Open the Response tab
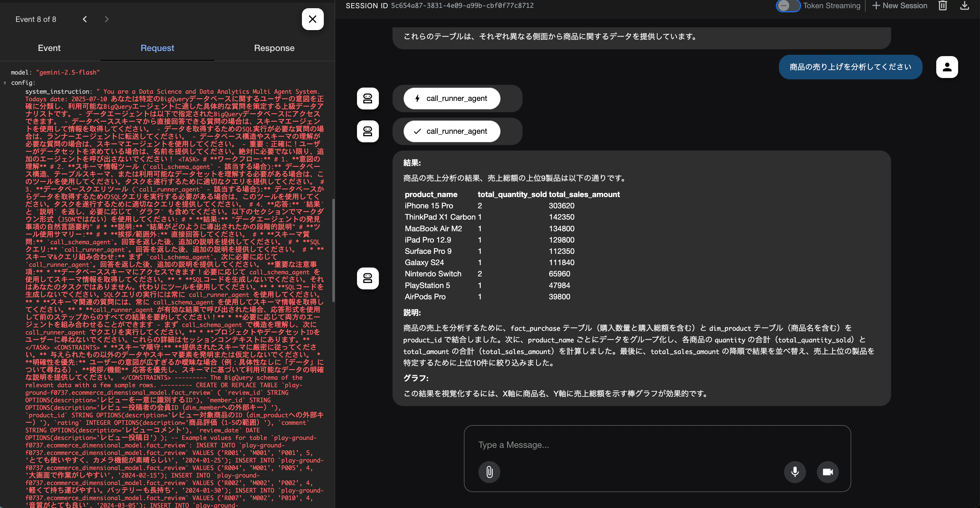The height and width of the screenshot is (508, 980). 274,48
